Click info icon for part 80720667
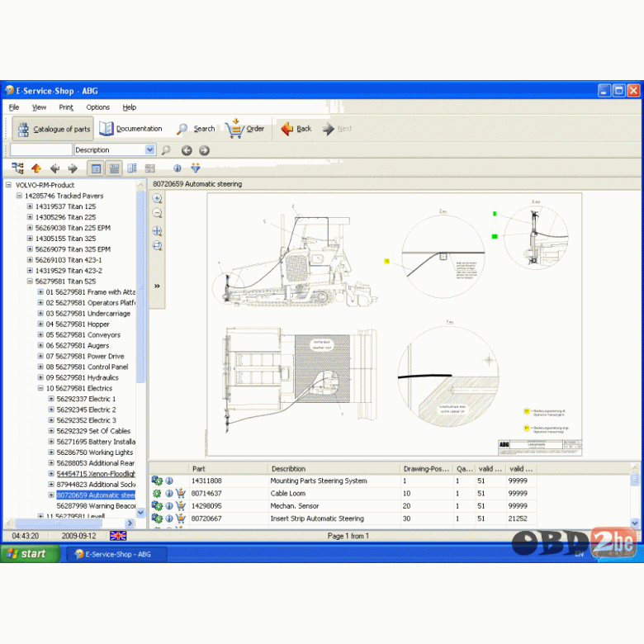The width and height of the screenshot is (644, 644). (x=168, y=519)
